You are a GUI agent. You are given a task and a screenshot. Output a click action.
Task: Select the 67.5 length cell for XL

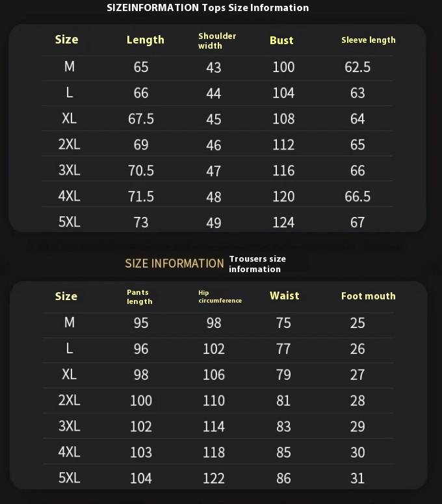point(141,119)
